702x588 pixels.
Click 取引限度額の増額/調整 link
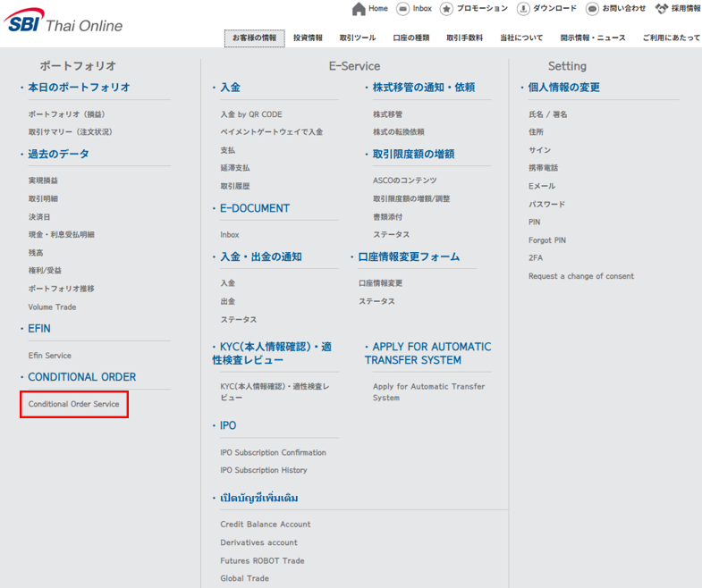coord(411,199)
